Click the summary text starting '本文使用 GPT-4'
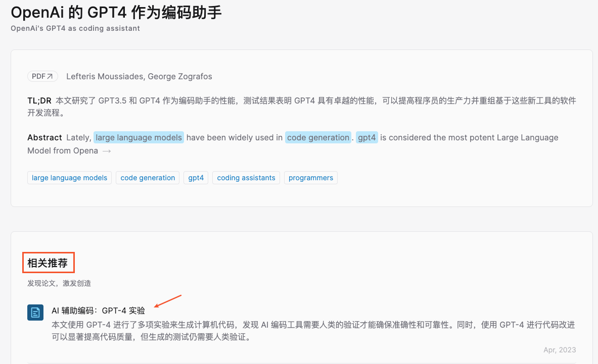The width and height of the screenshot is (598, 364). pyautogui.click(x=313, y=331)
